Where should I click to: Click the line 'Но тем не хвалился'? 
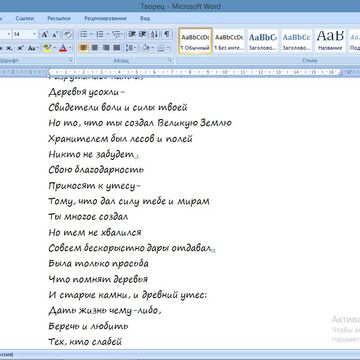click(95, 232)
